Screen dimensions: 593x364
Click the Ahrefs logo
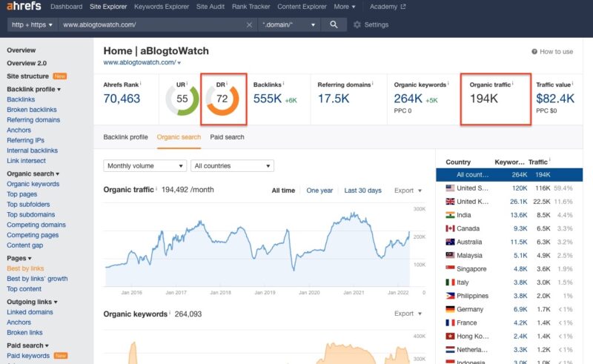(x=24, y=6)
